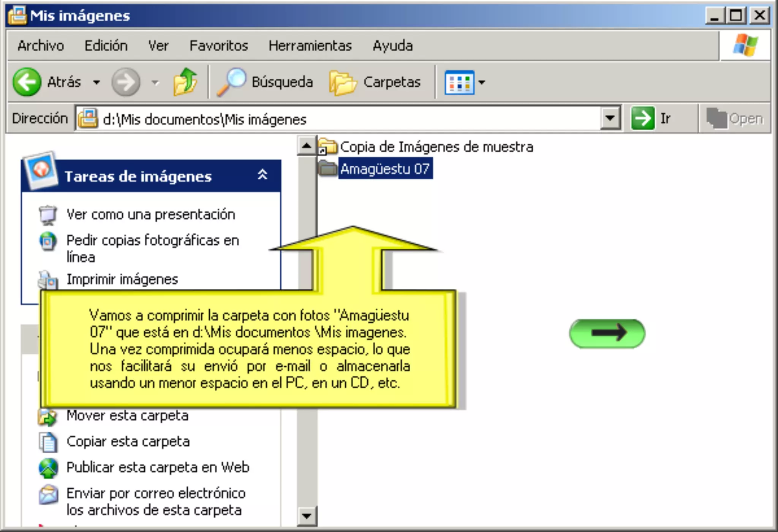Select the Amagüestu 07 folder

point(384,169)
